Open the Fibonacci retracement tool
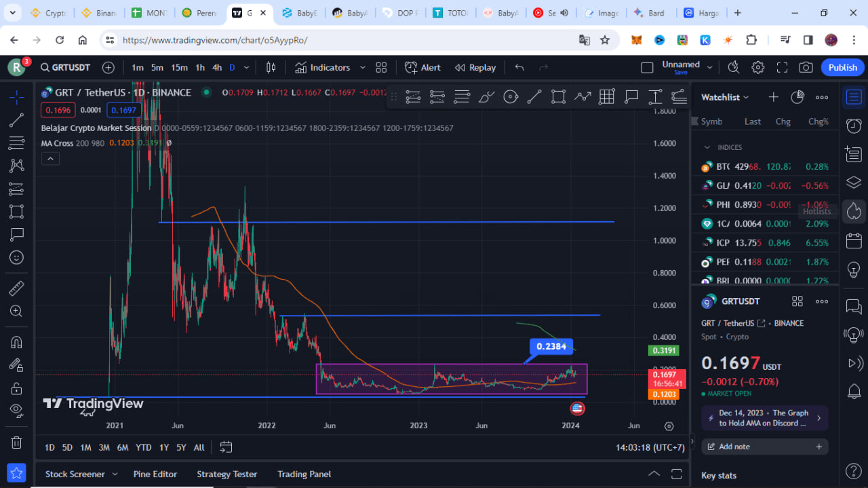 [x=16, y=143]
